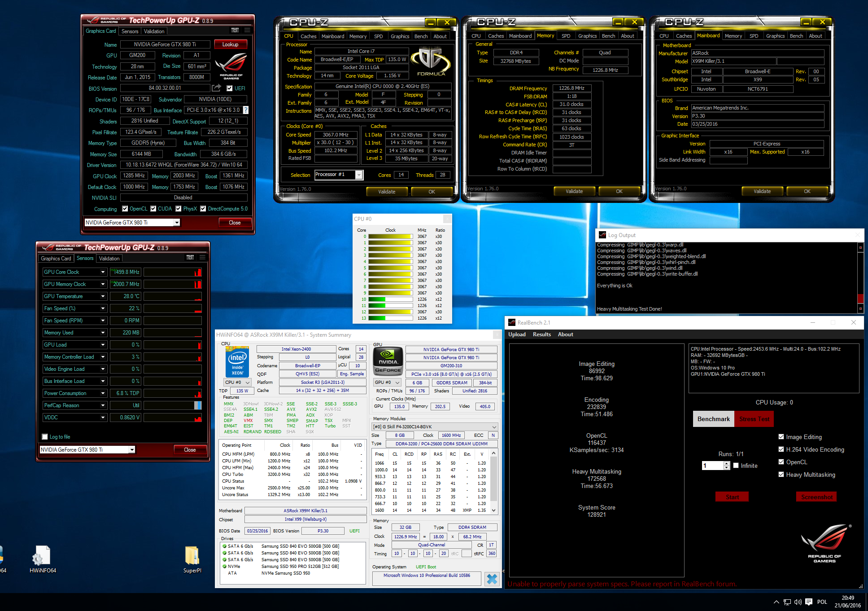868x611 pixels.
Task: Click the PerfCap Reason sensor graph bar
Action: point(173,405)
